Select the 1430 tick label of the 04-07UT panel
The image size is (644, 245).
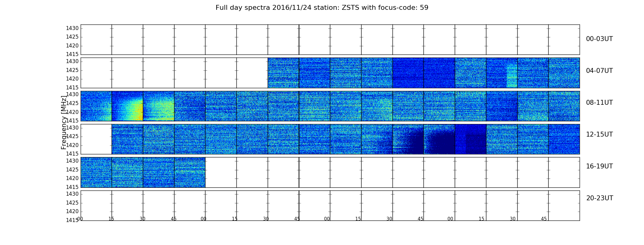[72, 61]
